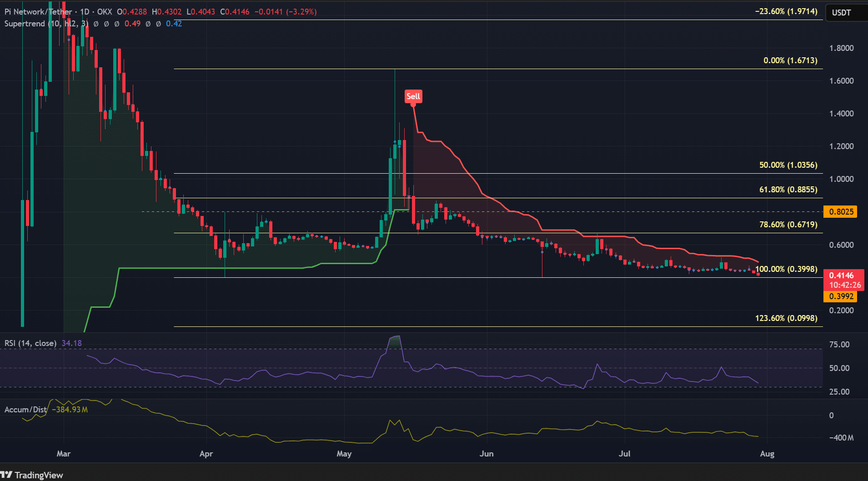
Task: Click the 123.60% (0.0998) Fibonacci label
Action: pos(786,318)
